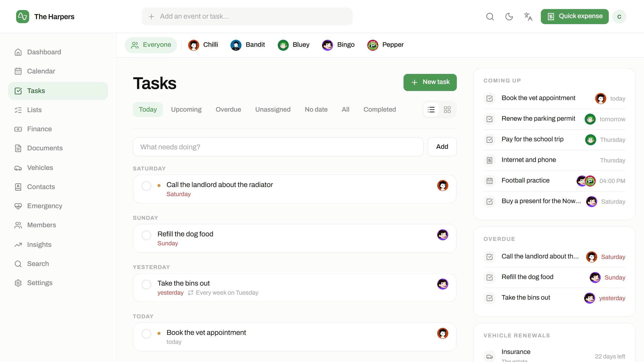Filter tasks by Pepper
Viewport: 644px width, 362px height.
coord(385,45)
